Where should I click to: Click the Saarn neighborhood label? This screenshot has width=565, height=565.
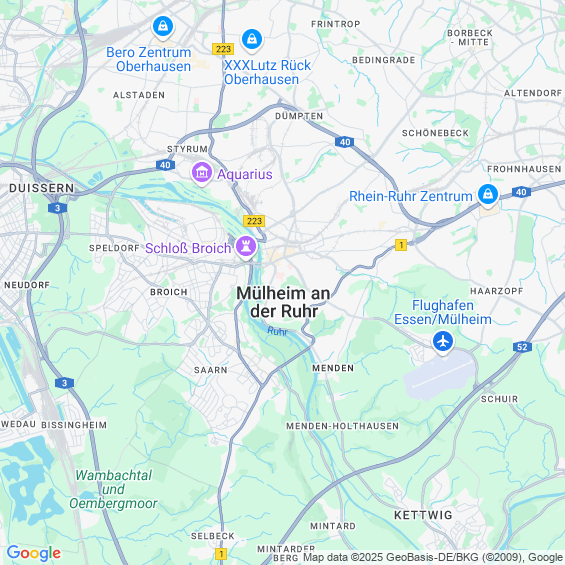(x=211, y=370)
